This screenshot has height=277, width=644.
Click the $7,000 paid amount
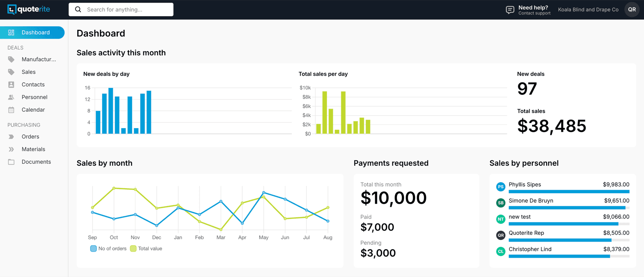[x=377, y=227]
